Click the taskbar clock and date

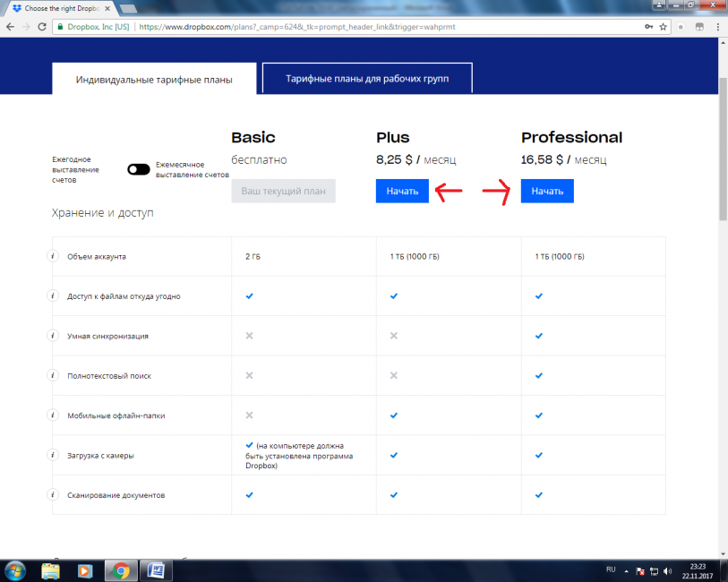tap(698, 571)
